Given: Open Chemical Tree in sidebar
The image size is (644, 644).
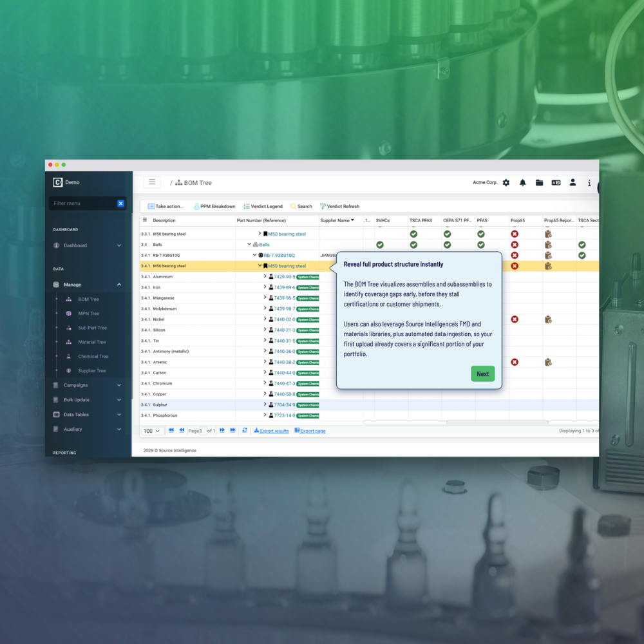Looking at the screenshot, I should [93, 357].
